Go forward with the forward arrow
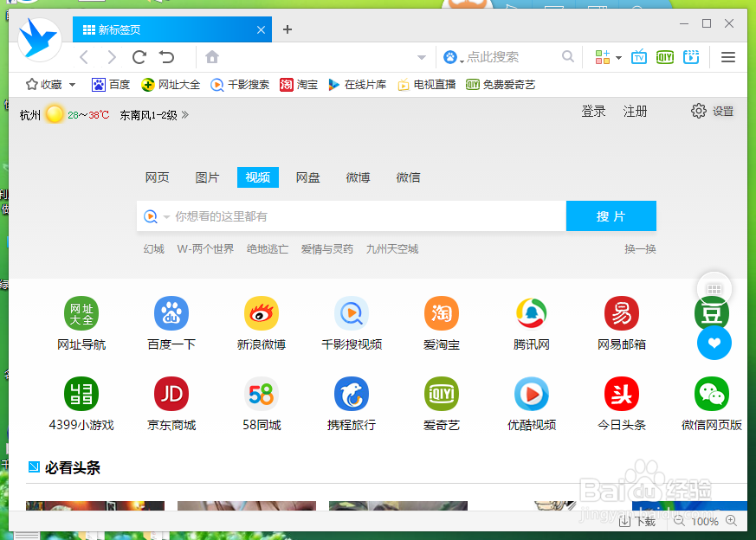This screenshot has width=756, height=540. pyautogui.click(x=112, y=57)
